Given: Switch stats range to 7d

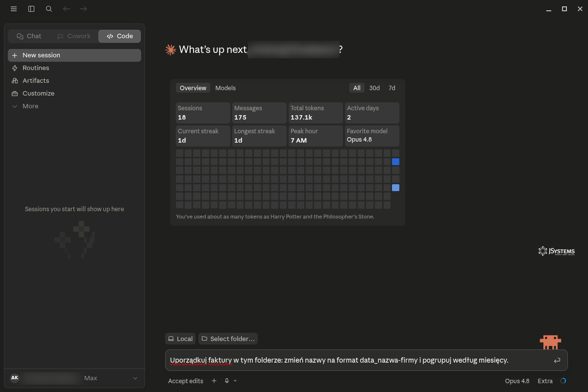Looking at the screenshot, I should tap(392, 88).
